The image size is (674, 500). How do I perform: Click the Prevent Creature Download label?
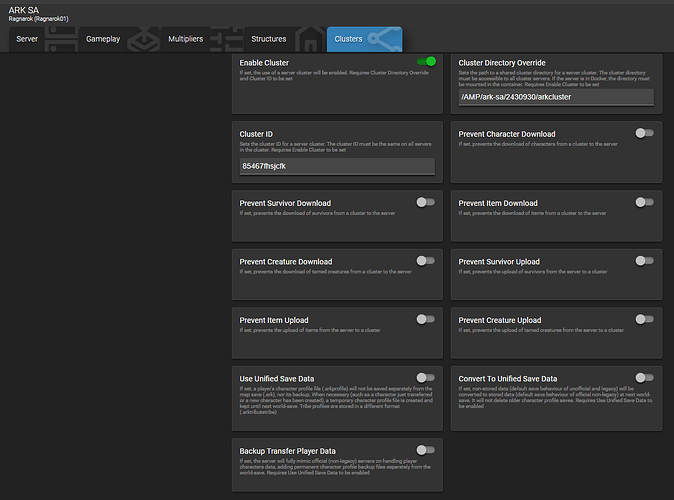click(286, 261)
